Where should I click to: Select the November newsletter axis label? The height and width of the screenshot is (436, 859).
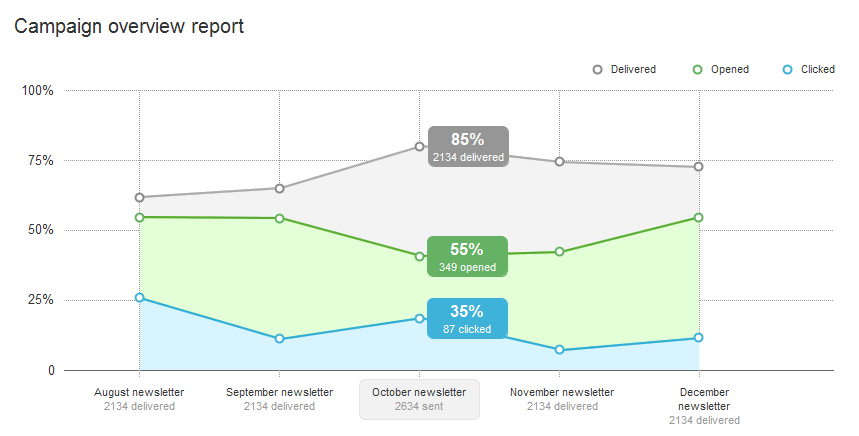[x=561, y=399]
